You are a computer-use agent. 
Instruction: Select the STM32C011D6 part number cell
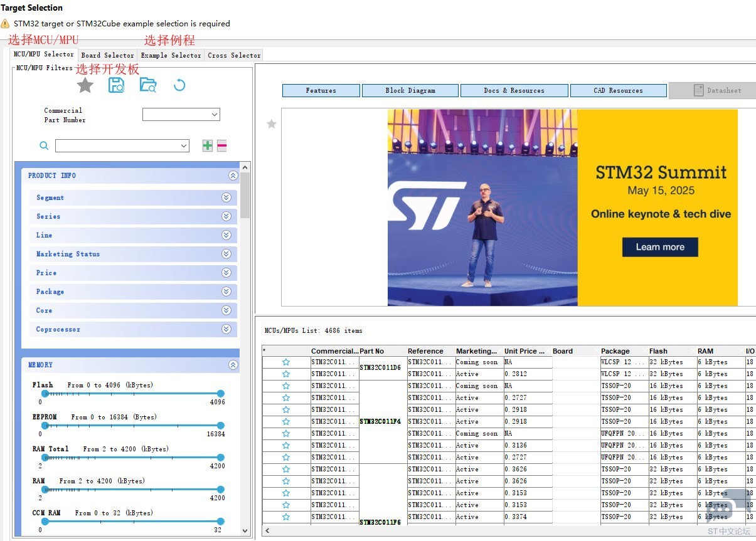coord(383,368)
